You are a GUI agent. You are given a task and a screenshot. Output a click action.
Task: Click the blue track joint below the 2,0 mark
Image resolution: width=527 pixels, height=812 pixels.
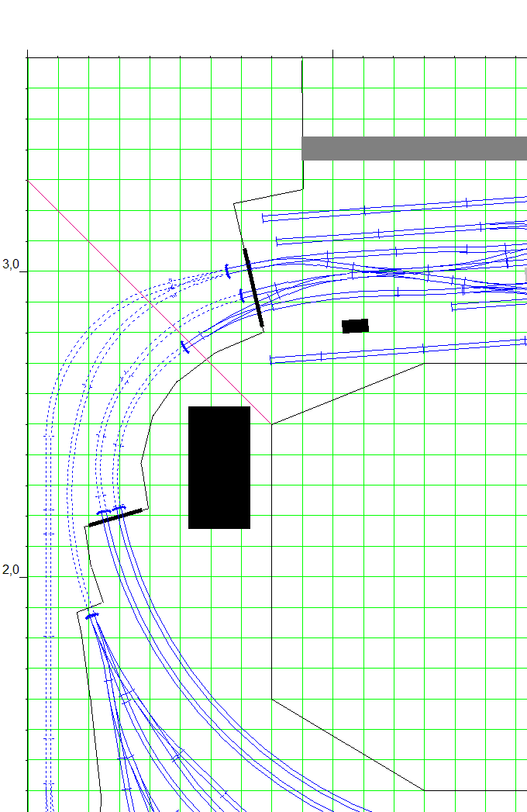tap(92, 615)
